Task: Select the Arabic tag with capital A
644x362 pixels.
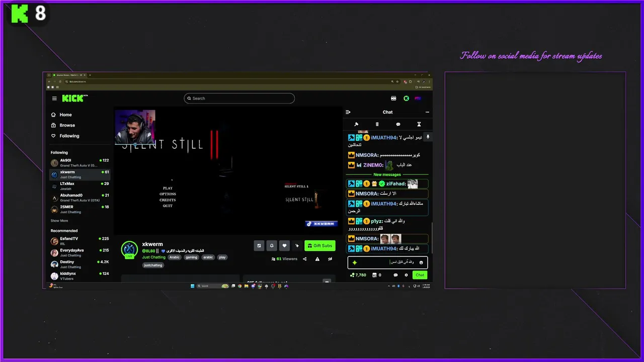Action: pos(174,257)
